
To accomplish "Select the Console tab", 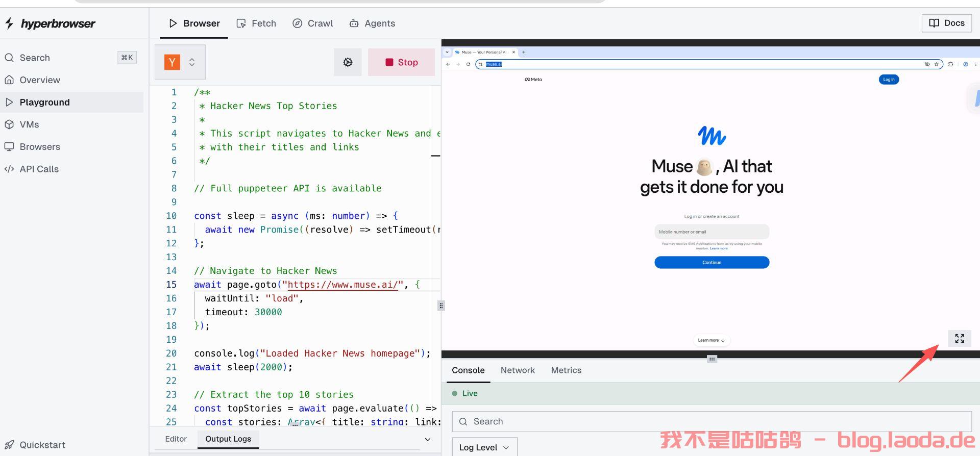I will pos(468,370).
